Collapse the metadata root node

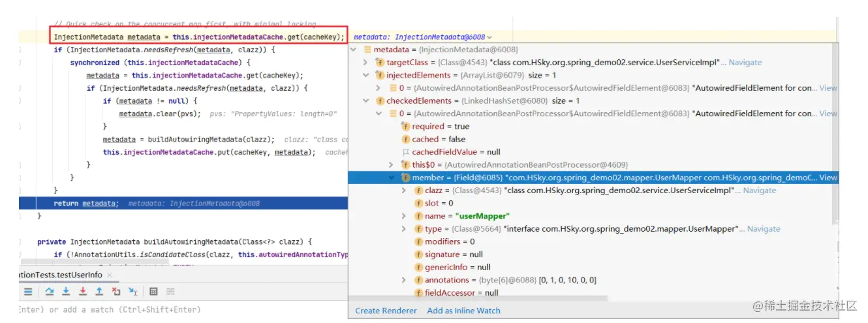[x=354, y=50]
